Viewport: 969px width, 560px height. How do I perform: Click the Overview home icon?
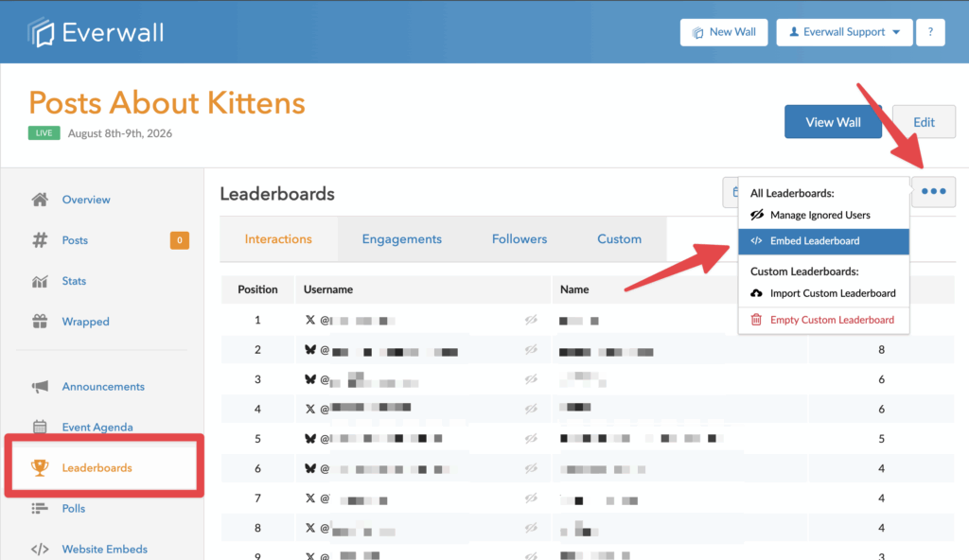click(x=40, y=200)
